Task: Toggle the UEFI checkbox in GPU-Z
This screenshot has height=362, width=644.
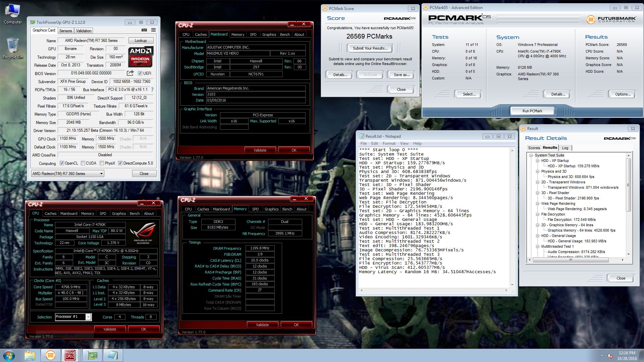Action: [x=140, y=73]
